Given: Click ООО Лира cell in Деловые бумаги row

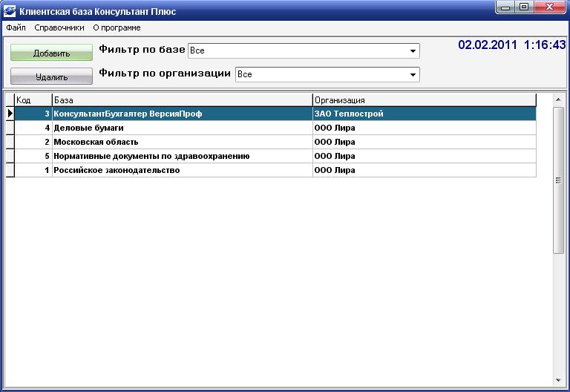Looking at the screenshot, I should click(425, 128).
